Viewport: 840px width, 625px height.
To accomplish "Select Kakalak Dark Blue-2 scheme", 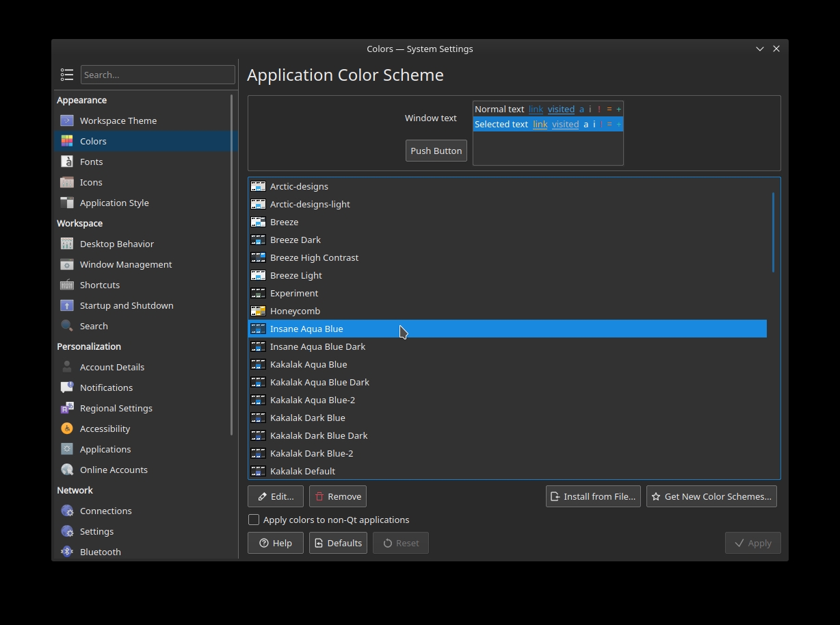I will (x=507, y=453).
